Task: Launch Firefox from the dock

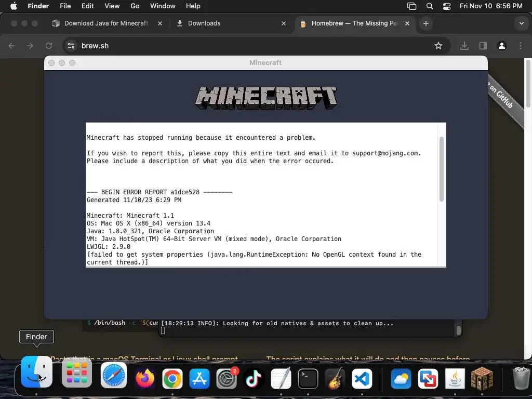Action: [x=145, y=378]
